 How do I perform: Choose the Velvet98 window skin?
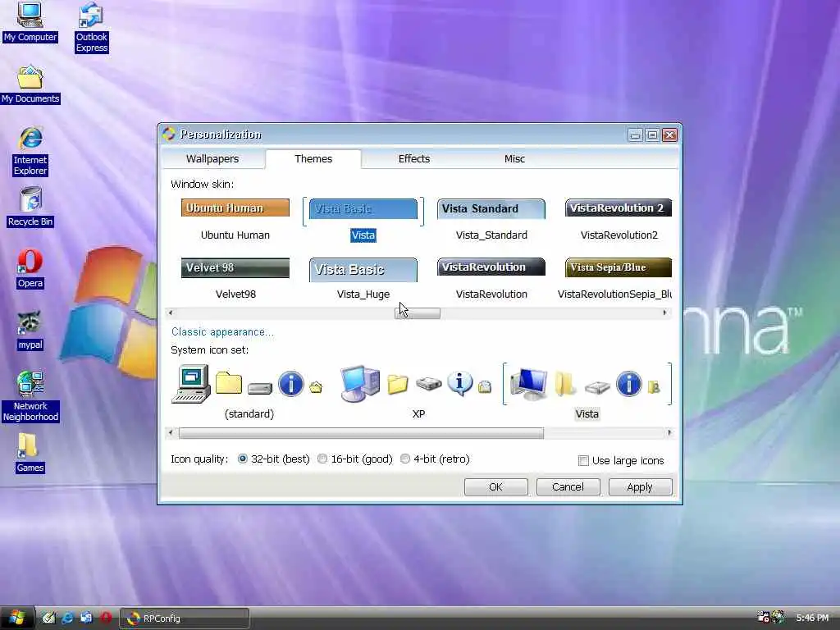tap(235, 279)
